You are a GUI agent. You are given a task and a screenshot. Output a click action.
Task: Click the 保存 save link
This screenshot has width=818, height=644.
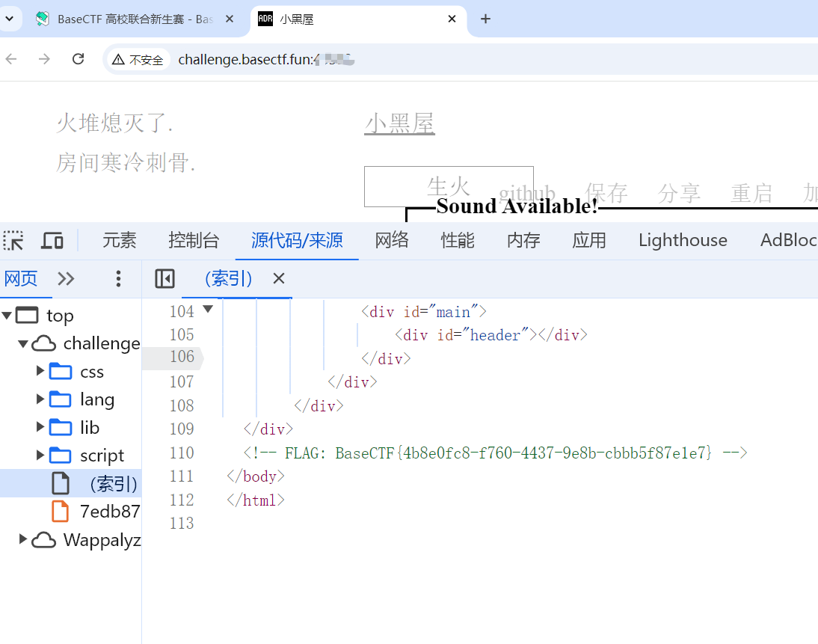[x=606, y=193]
